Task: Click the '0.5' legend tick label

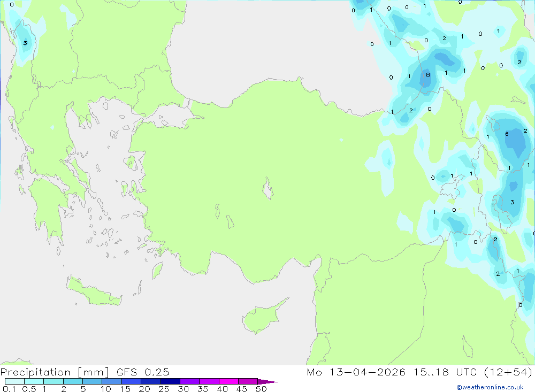Action: pos(29,389)
